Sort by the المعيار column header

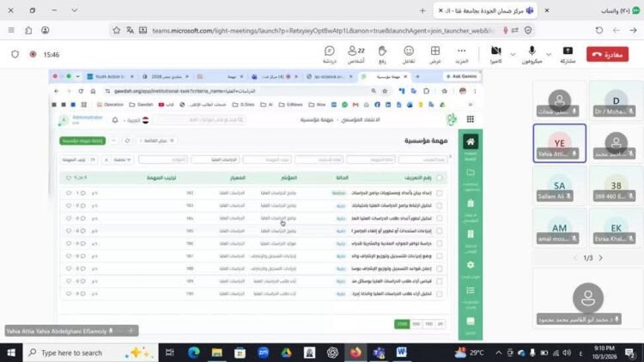(x=237, y=178)
